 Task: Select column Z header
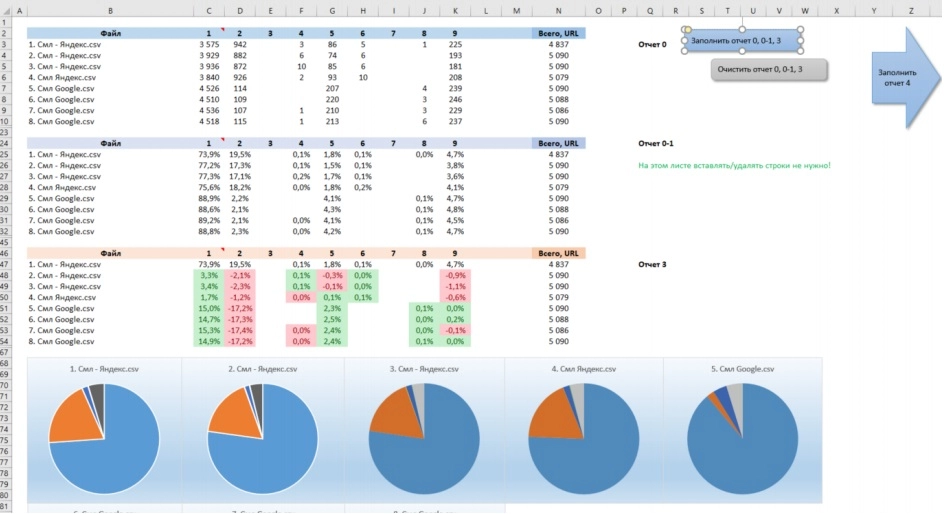pyautogui.click(x=911, y=11)
